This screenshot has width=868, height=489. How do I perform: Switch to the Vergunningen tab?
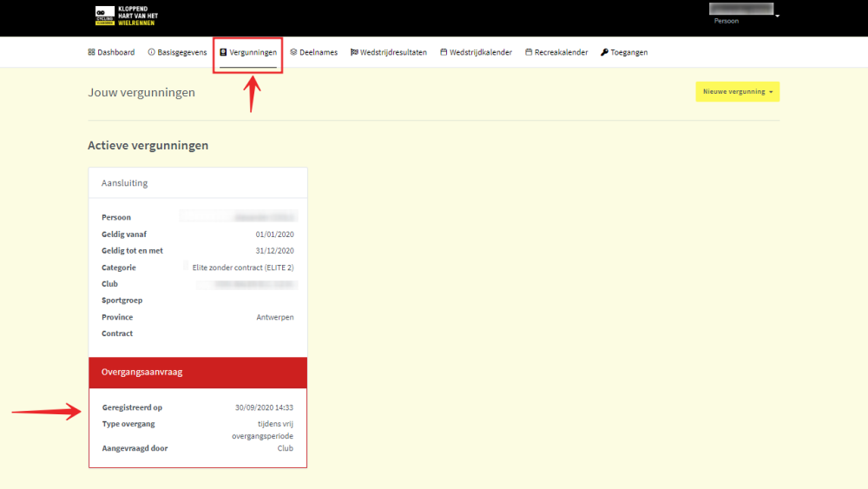tap(248, 52)
